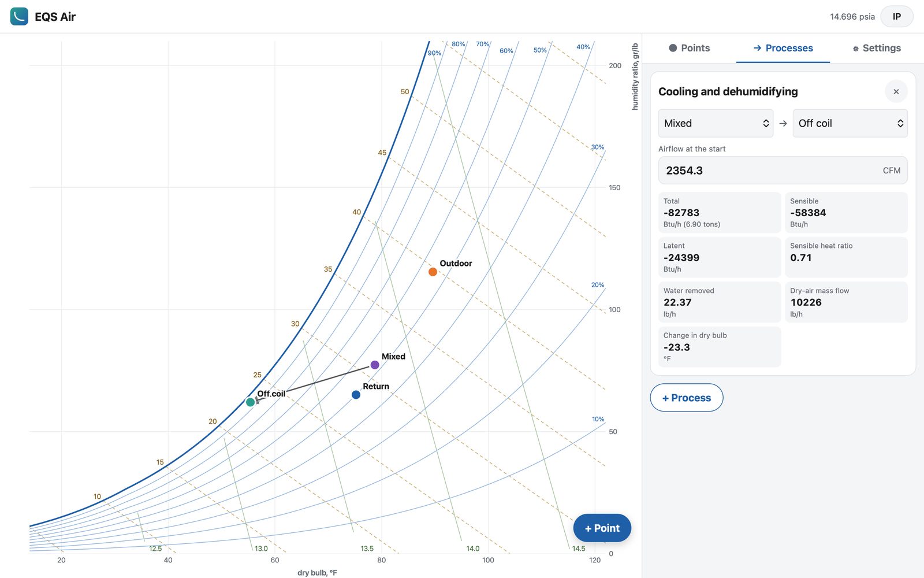The height and width of the screenshot is (578, 924).
Task: Click the 10% relative humidity curve label
Action: point(598,419)
